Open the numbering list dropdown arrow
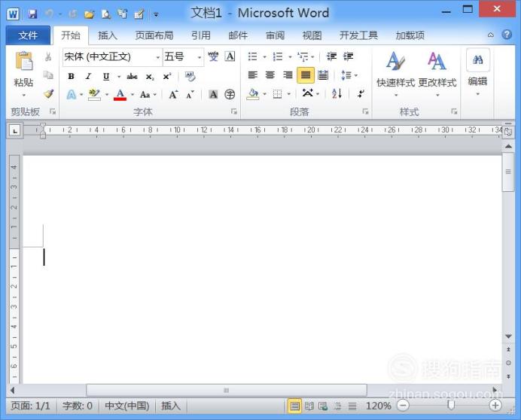This screenshot has width=521, height=420. 290,56
